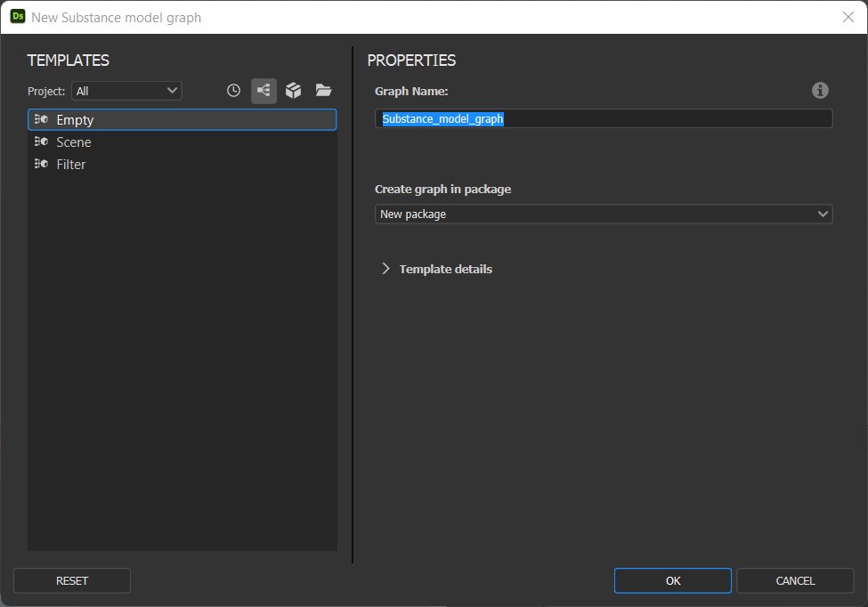
Task: Open the Project "All" dropdown
Action: tap(126, 91)
